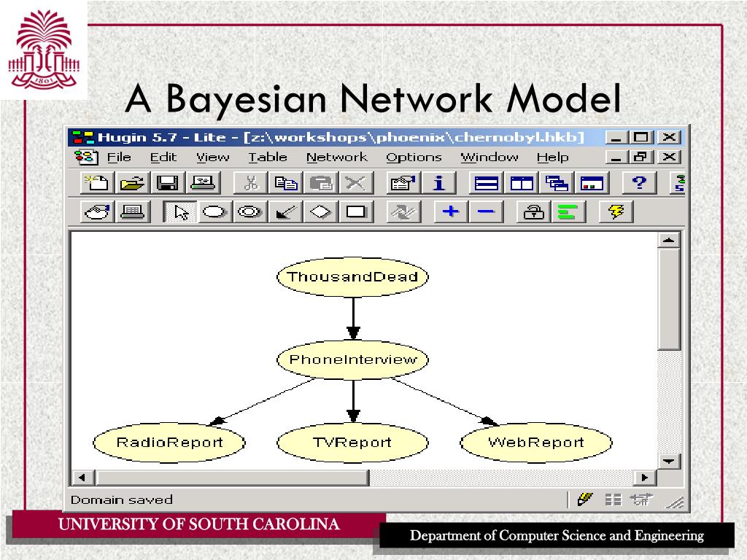Select the pointer selection tool
The width and height of the screenshot is (747, 560).
coord(179,212)
